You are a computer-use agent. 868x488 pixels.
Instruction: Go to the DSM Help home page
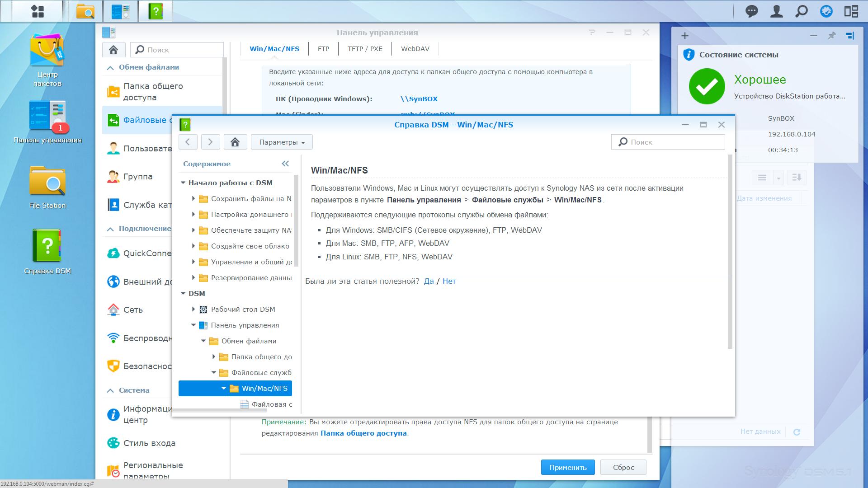235,142
